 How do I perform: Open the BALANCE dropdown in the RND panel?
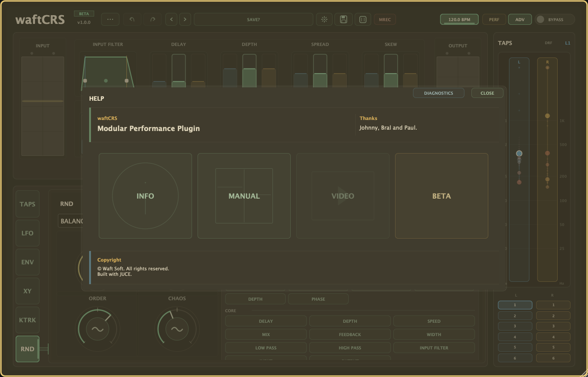71,221
